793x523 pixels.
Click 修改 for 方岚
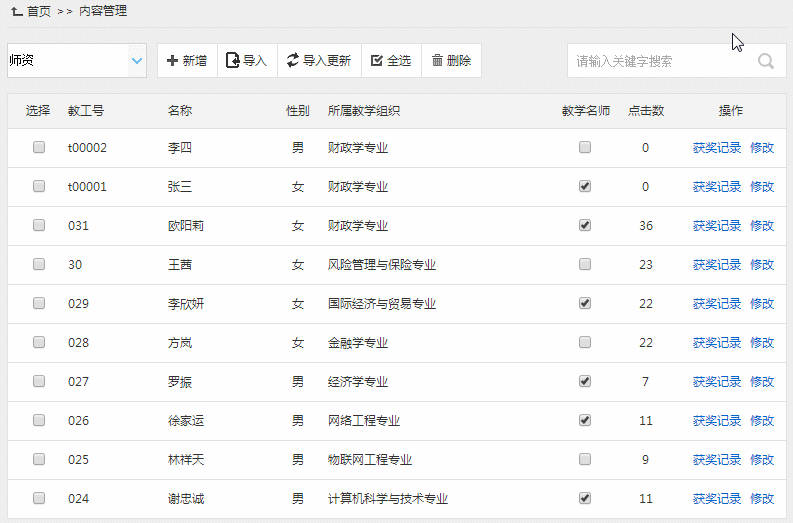click(762, 343)
